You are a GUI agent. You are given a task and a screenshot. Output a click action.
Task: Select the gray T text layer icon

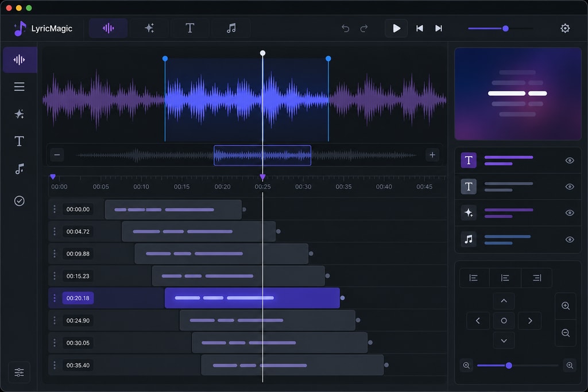pyautogui.click(x=469, y=187)
